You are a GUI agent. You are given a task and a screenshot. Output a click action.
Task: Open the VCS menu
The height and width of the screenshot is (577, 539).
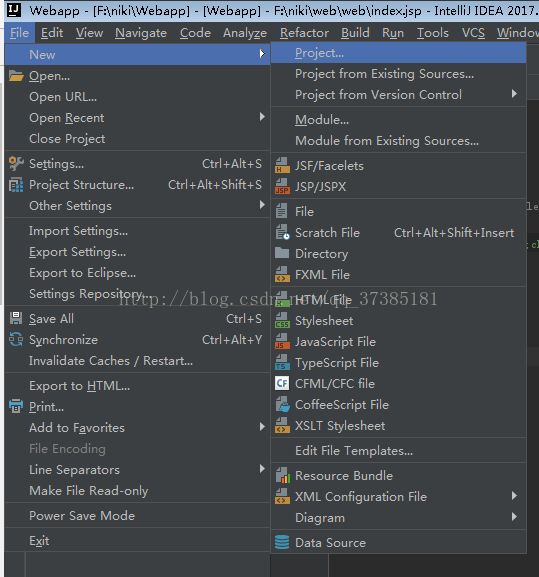click(x=473, y=33)
